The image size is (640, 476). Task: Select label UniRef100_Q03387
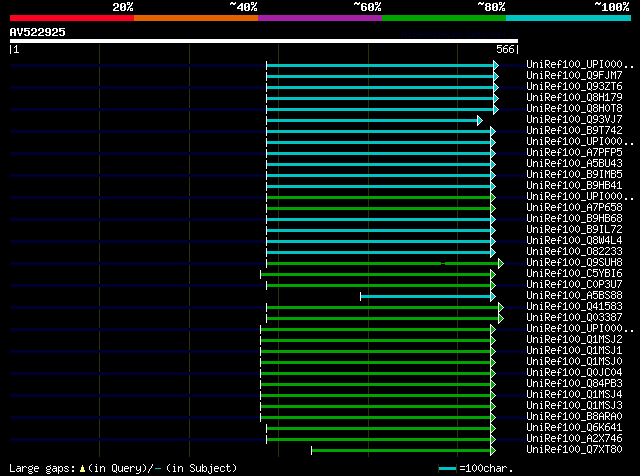coord(574,318)
